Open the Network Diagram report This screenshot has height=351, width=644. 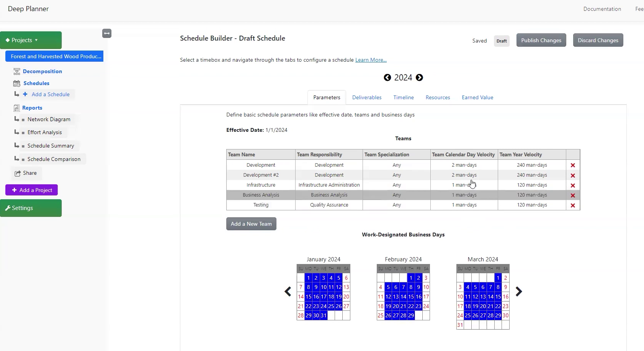click(49, 119)
